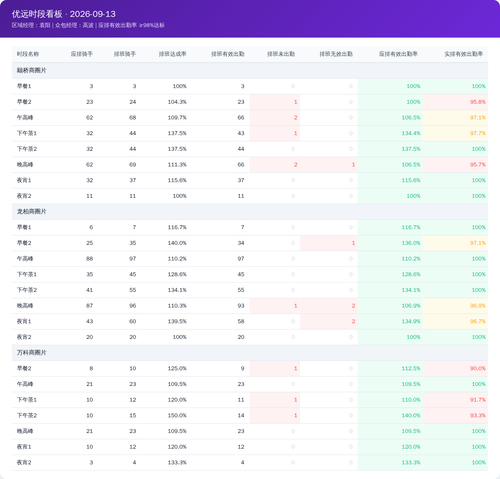This screenshot has height=479, width=500.
Task: Click the 应排骑手 value 87
Action: click(x=90, y=306)
